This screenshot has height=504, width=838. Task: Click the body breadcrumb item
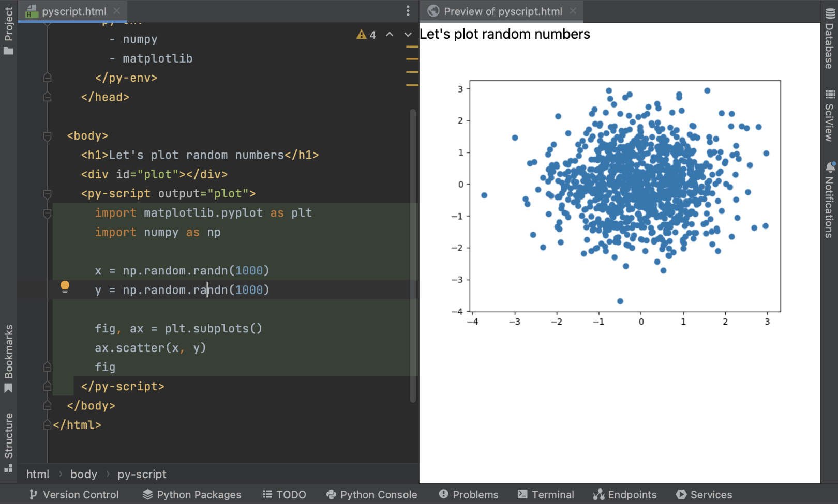click(x=83, y=474)
